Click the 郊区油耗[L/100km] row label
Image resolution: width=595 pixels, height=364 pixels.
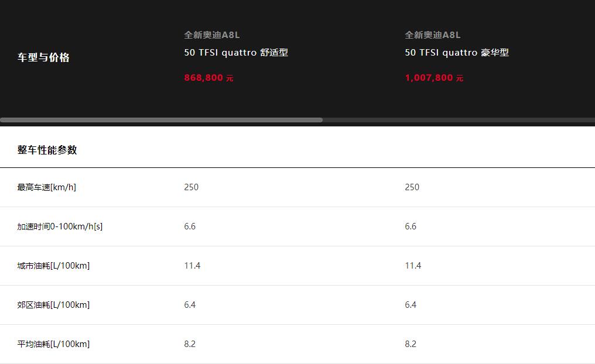tap(53, 305)
